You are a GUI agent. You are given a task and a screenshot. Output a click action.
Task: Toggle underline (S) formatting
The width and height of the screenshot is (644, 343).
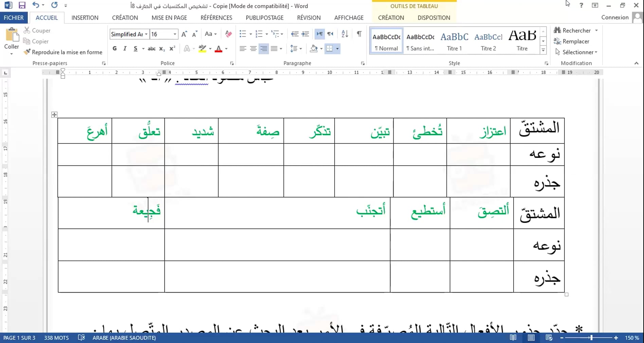136,49
